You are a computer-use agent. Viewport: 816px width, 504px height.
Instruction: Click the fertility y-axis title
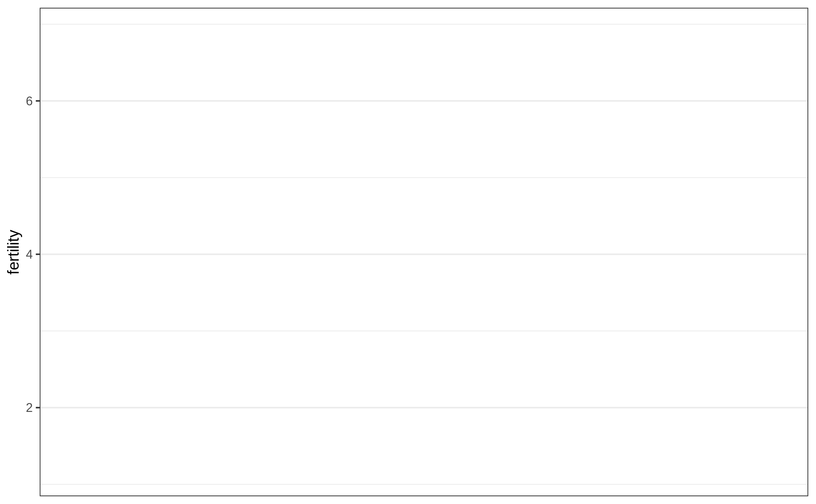14,252
